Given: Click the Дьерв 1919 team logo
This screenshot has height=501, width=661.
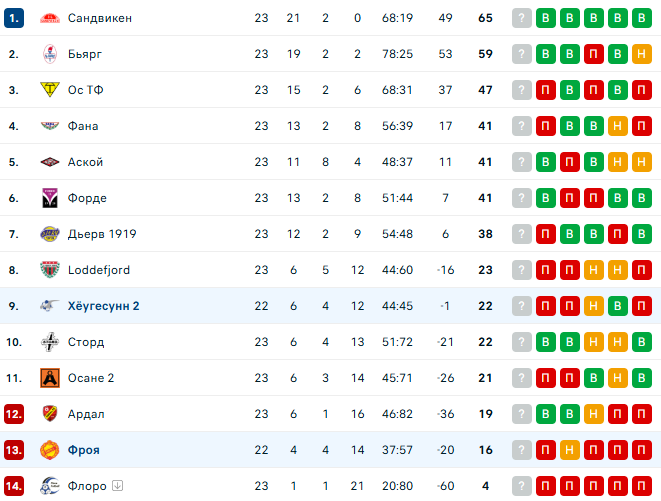Looking at the screenshot, I should 49,234.
